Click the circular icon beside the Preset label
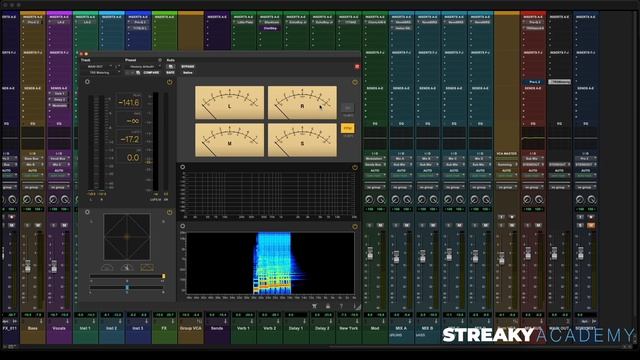This screenshot has width=640, height=360. point(160,60)
